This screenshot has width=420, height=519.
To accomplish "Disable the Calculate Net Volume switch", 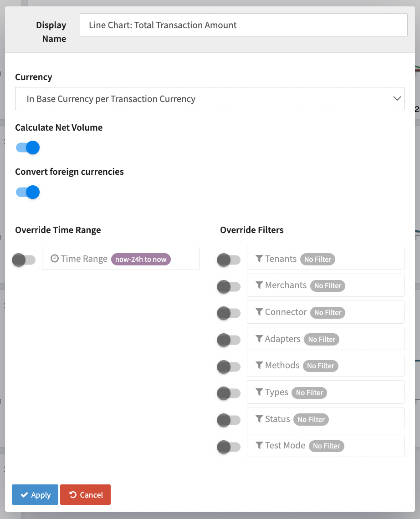I will 28,148.
